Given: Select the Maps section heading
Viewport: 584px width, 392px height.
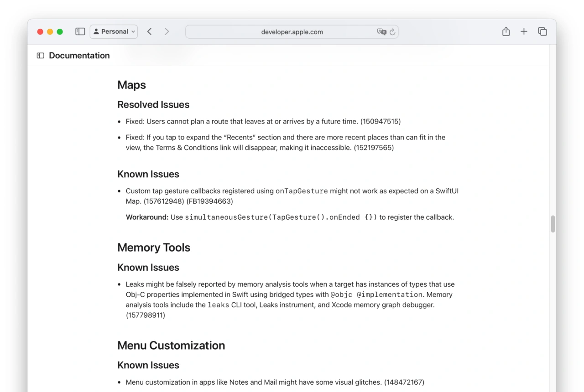Looking at the screenshot, I should [131, 85].
